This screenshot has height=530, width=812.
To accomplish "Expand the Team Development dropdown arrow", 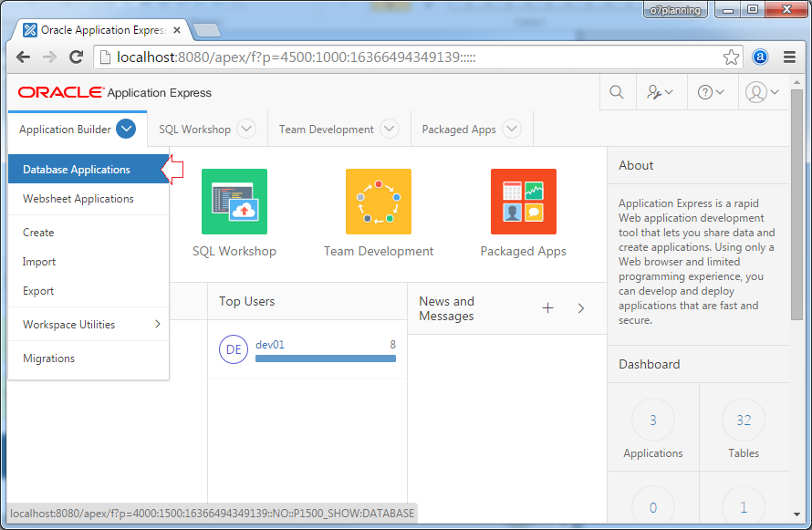I will pos(390,129).
